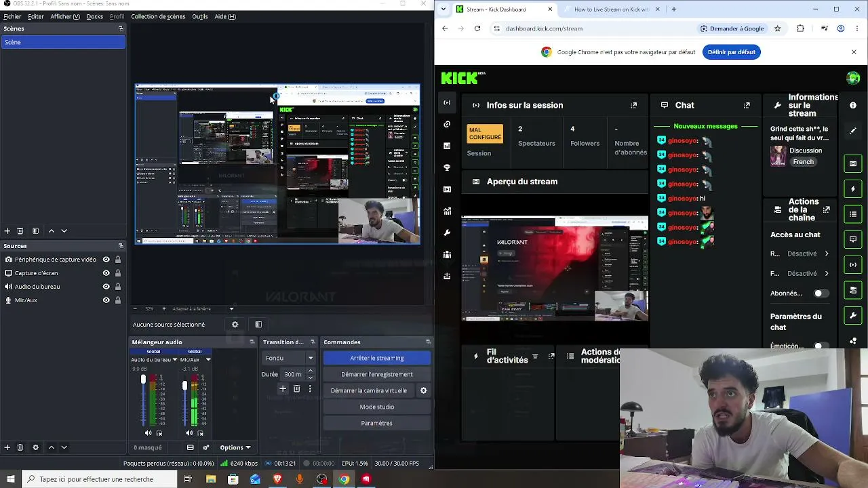The width and height of the screenshot is (868, 488).
Task: Remove transition with trash icon
Action: [x=296, y=389]
